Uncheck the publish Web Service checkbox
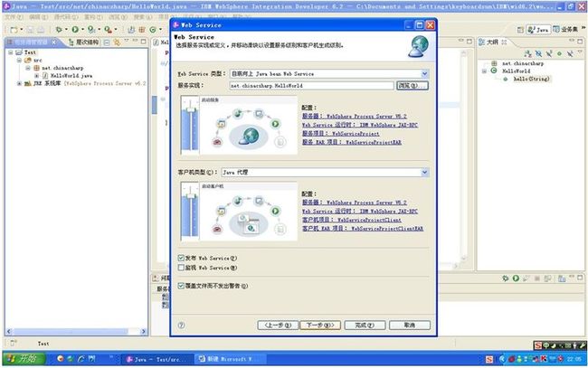Image resolution: width=588 pixels, height=368 pixels. [x=181, y=258]
